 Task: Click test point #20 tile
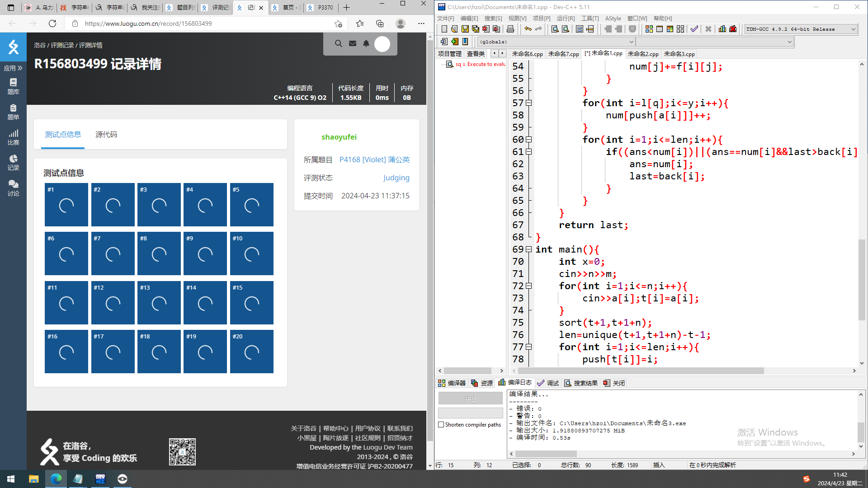pyautogui.click(x=252, y=352)
